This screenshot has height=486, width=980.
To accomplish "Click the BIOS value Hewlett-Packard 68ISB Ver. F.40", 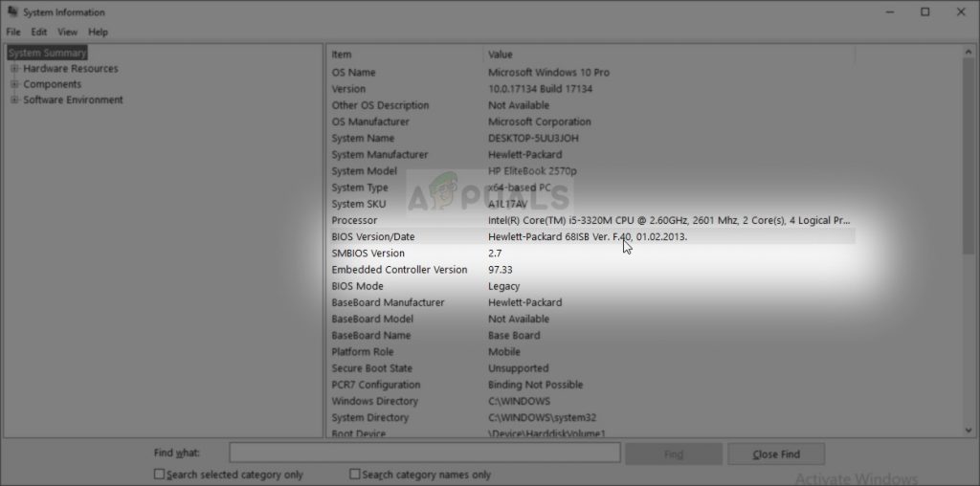I will [588, 236].
